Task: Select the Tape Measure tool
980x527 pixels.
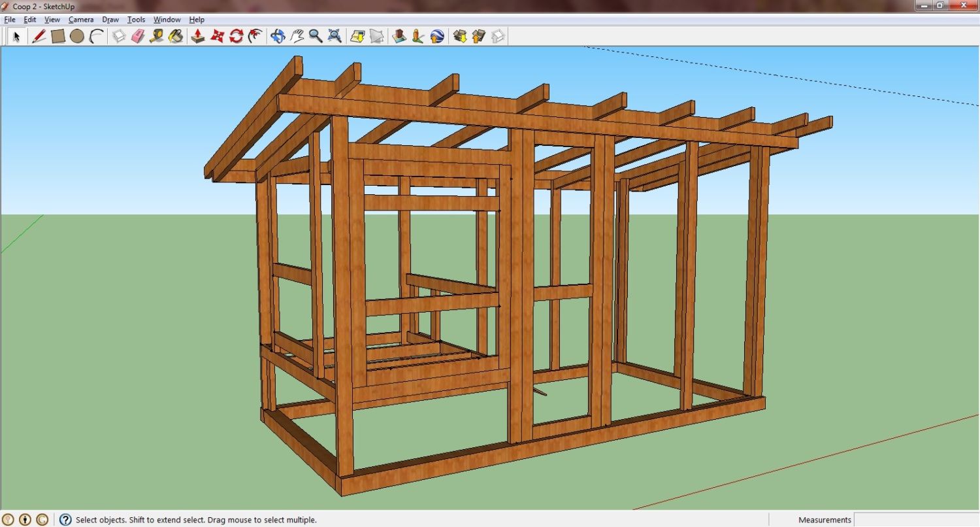Action: click(156, 36)
